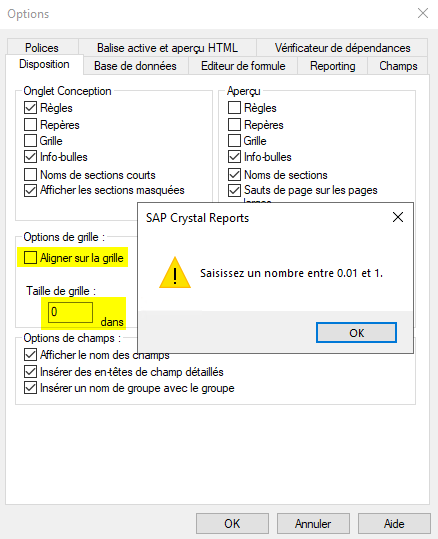The height and width of the screenshot is (539, 438).
Task: Switch to the Base de données tab
Action: click(135, 66)
